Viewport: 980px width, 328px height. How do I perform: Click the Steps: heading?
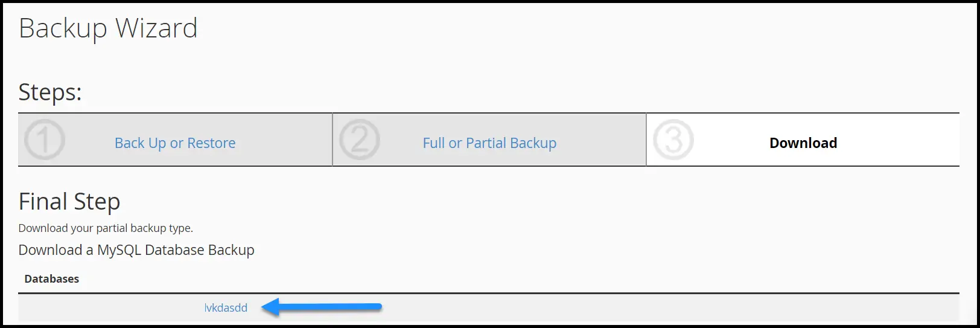click(50, 92)
